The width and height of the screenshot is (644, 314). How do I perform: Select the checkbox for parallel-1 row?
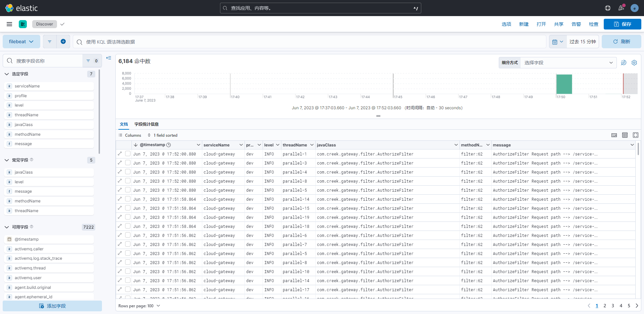click(x=128, y=153)
